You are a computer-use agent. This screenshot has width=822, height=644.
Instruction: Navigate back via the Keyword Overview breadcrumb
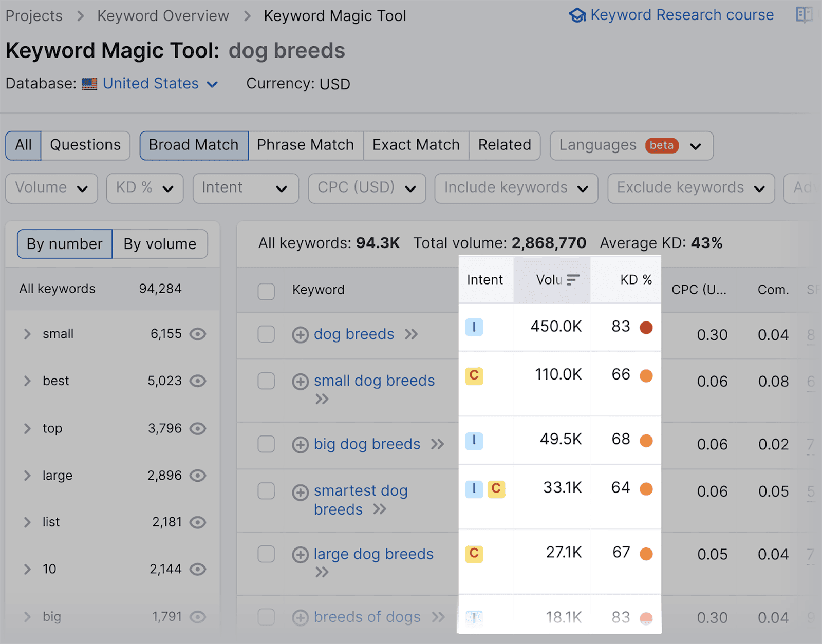click(x=163, y=15)
